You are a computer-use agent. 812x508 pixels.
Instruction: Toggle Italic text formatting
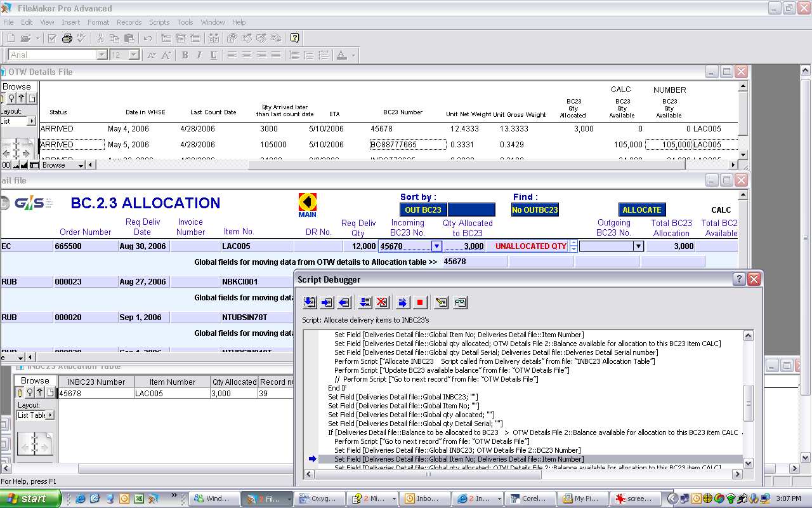pyautogui.click(x=199, y=55)
